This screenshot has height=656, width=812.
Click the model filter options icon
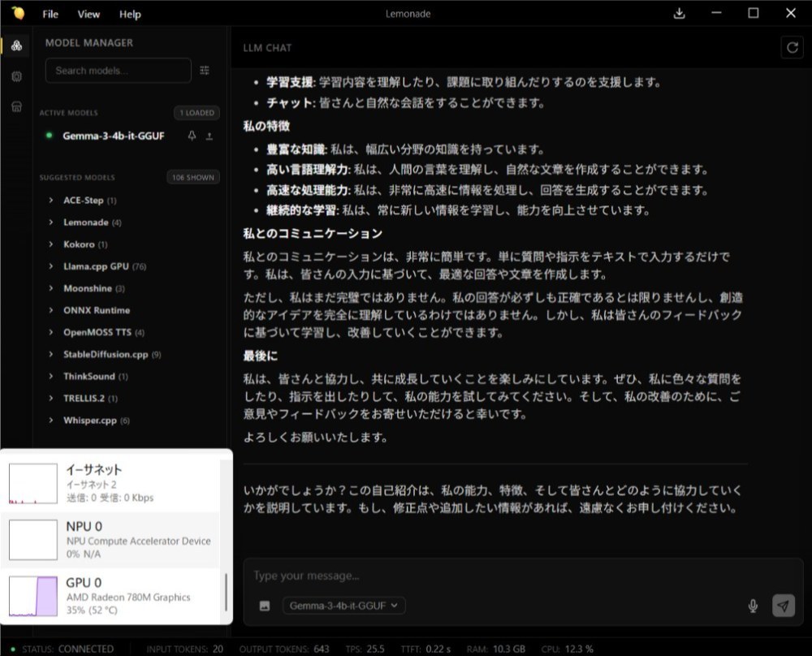[x=205, y=71]
